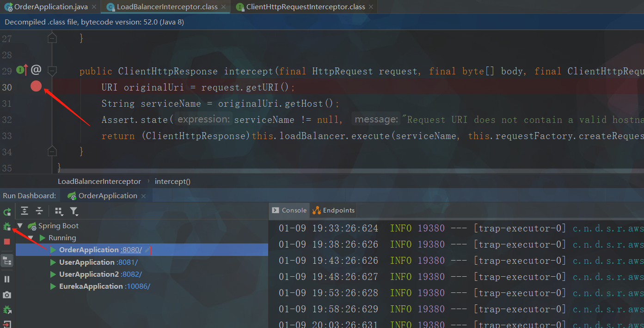The image size is (644, 328).
Task: Select UserApplication in the Run Dashboard tree
Action: [88, 262]
